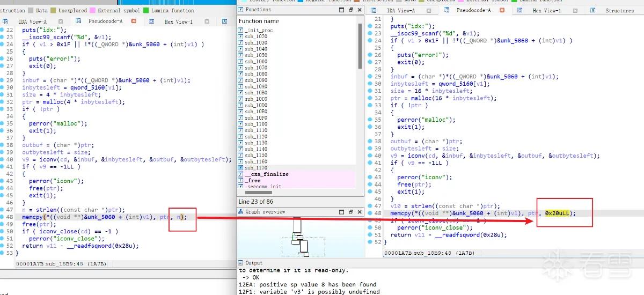Select function icon next to sub_1170

240,168
